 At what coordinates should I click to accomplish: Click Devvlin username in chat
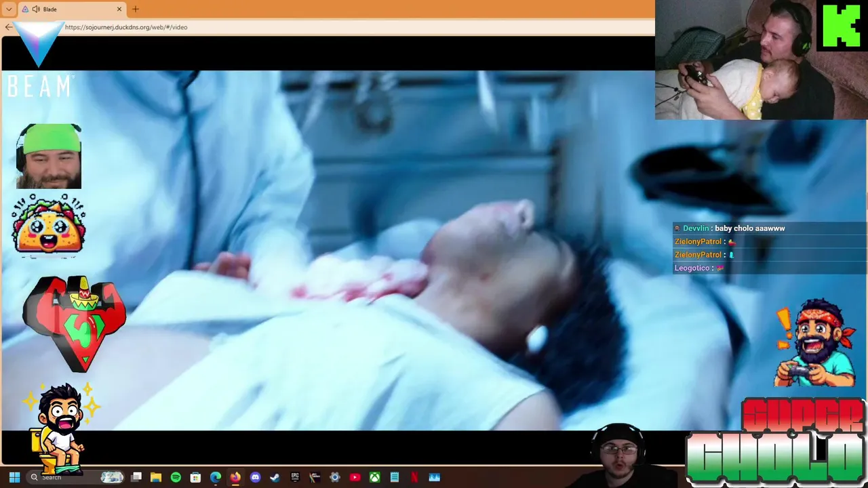(696, 228)
